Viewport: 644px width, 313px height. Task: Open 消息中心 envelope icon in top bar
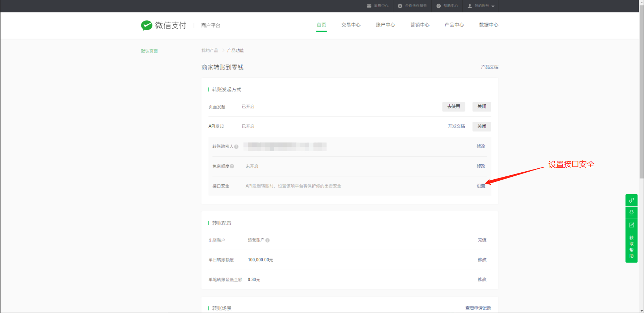tap(369, 6)
